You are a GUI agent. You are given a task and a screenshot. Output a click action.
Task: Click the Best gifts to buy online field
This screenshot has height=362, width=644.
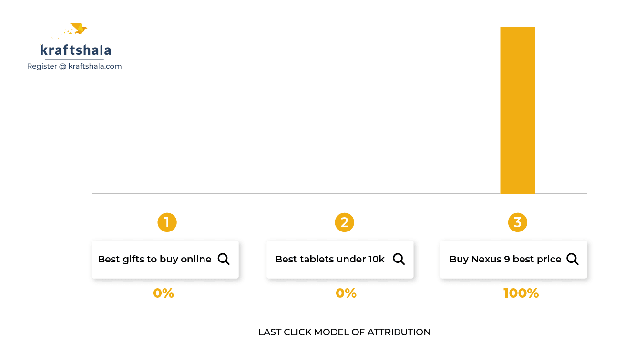pyautogui.click(x=165, y=260)
